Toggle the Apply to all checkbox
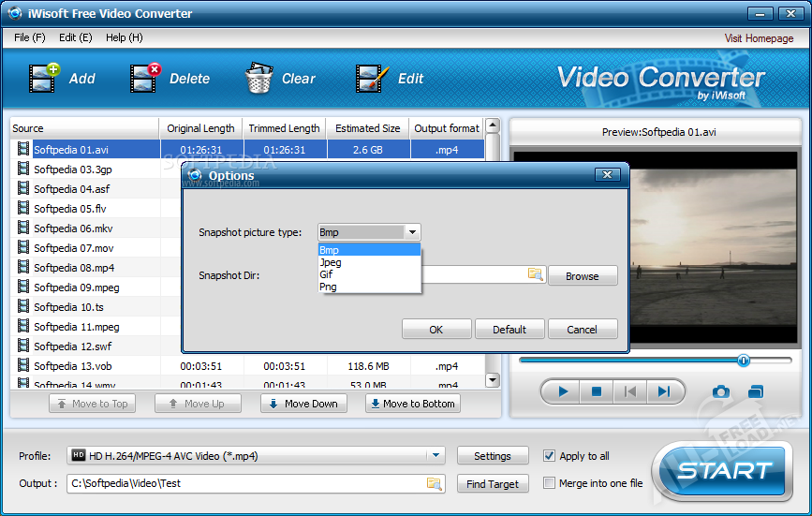 pyautogui.click(x=550, y=456)
